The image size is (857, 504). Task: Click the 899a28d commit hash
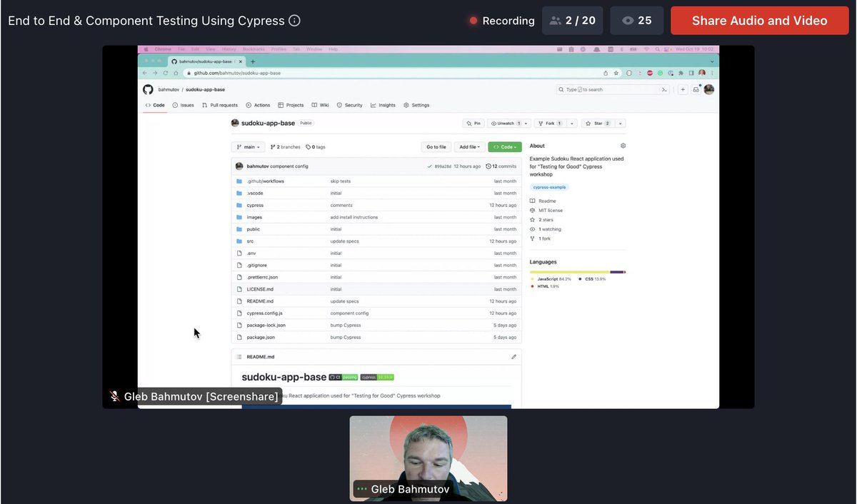[443, 166]
